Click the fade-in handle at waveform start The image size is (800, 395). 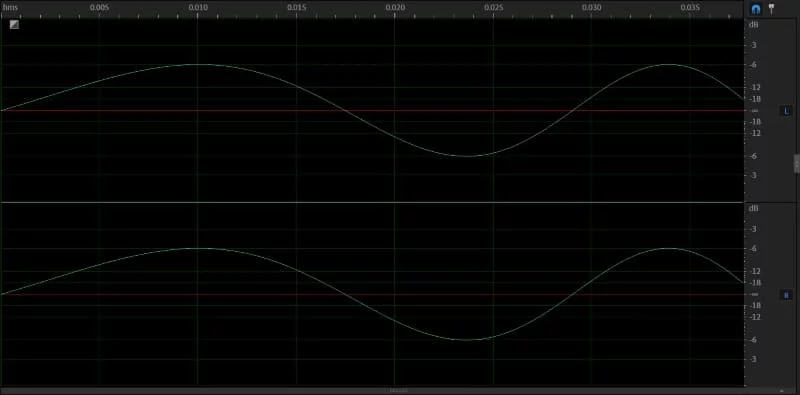[x=14, y=24]
